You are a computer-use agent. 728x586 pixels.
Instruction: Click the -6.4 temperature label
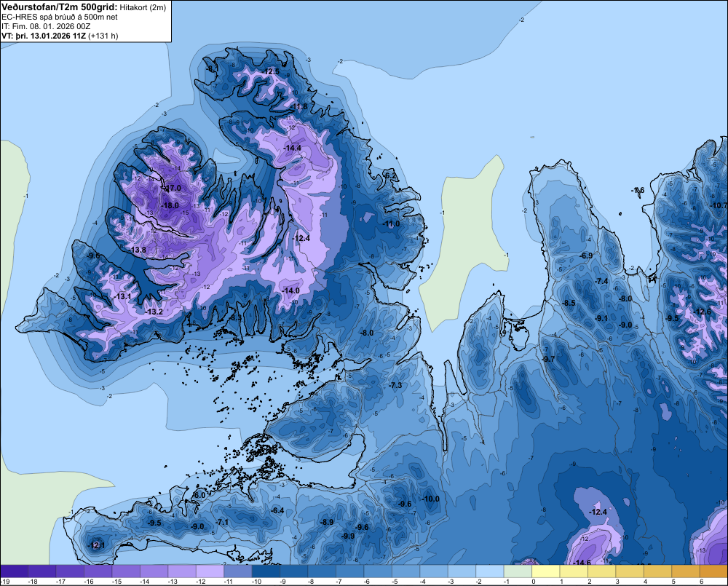[277, 511]
